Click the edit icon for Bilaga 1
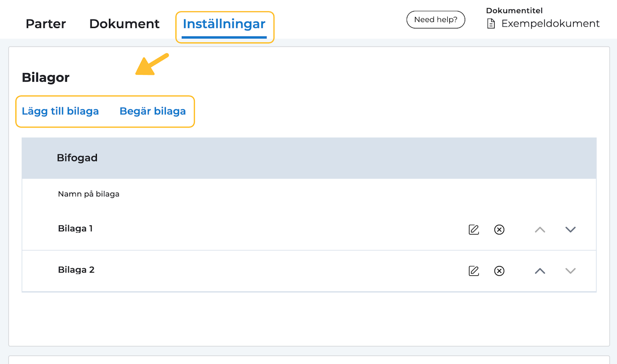 click(474, 230)
